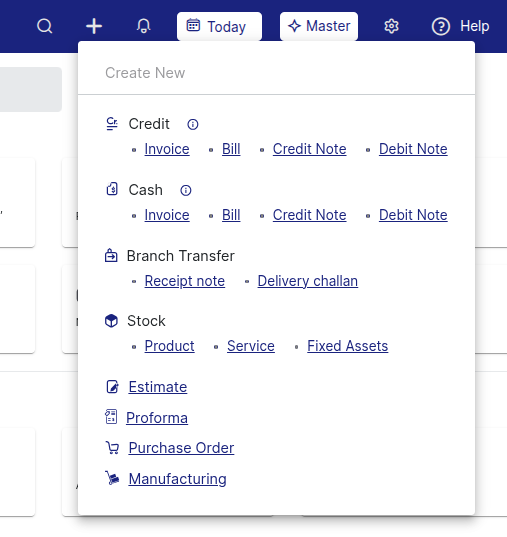This screenshot has width=507, height=537.
Task: Click the plus Create New icon
Action: click(94, 26)
